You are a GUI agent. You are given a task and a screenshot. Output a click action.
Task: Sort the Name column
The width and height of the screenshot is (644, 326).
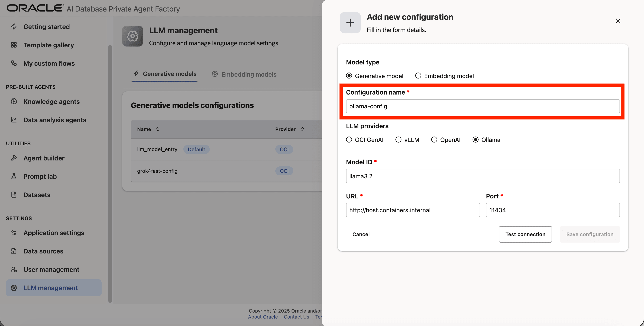[x=158, y=129]
